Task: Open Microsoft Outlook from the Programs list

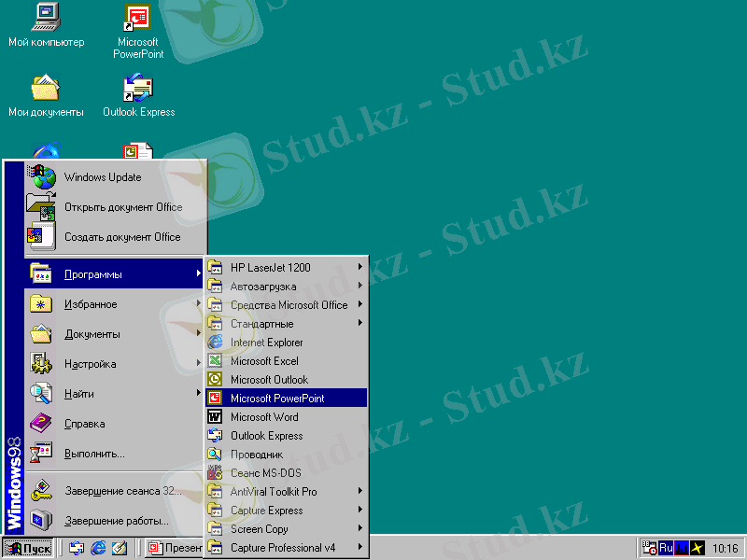Action: pos(269,380)
